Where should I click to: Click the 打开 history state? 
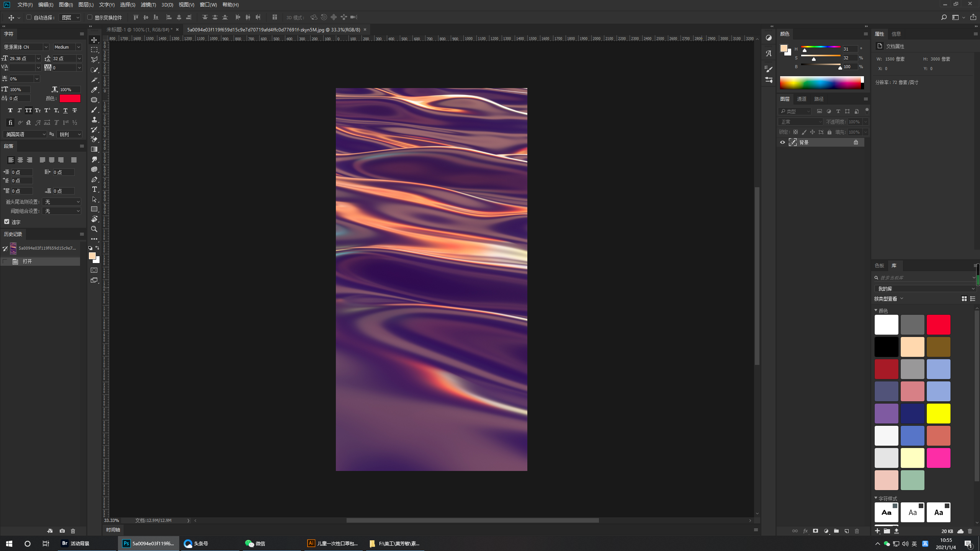click(40, 261)
